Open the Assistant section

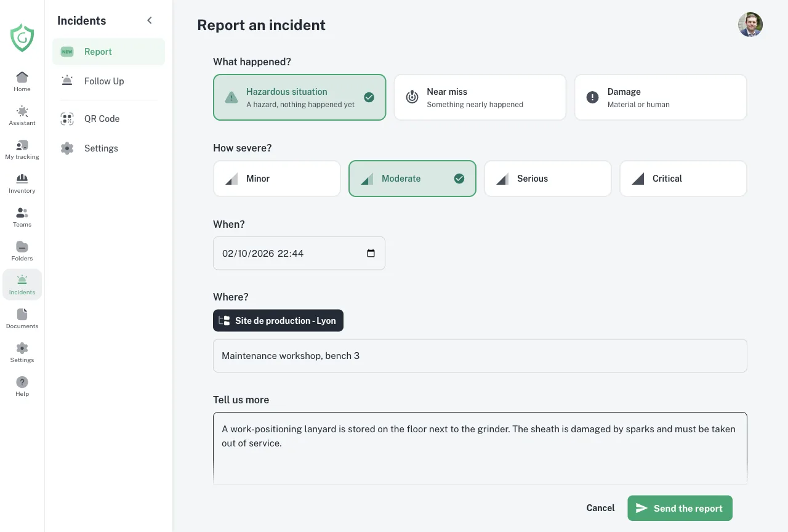click(22, 115)
